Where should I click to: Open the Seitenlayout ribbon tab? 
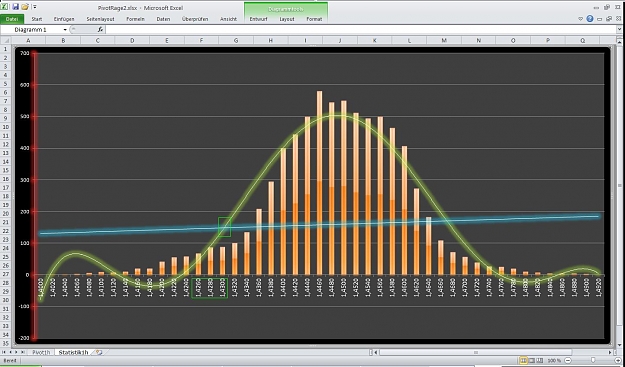[100, 19]
